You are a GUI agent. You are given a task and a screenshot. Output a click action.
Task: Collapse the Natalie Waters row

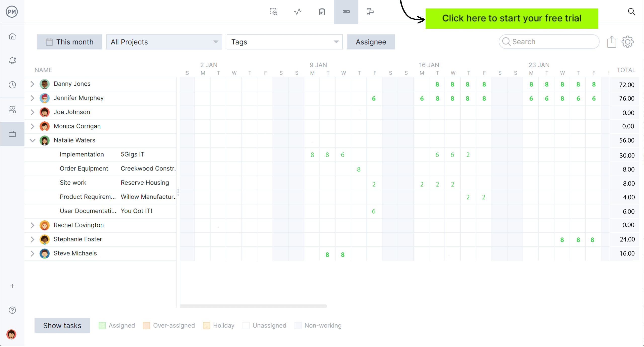point(32,140)
